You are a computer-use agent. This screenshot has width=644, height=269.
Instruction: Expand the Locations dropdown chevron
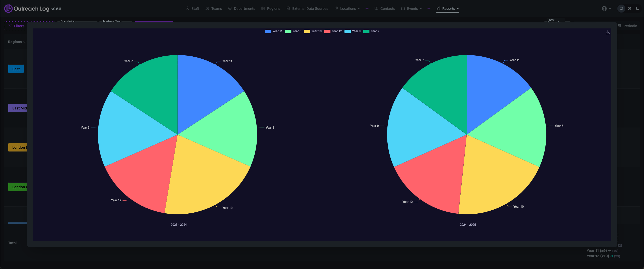[x=359, y=9]
